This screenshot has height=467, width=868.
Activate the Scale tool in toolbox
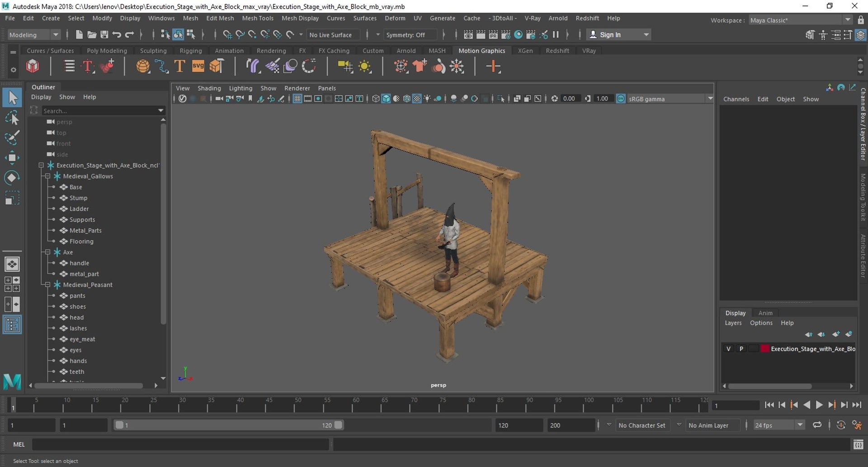12,198
